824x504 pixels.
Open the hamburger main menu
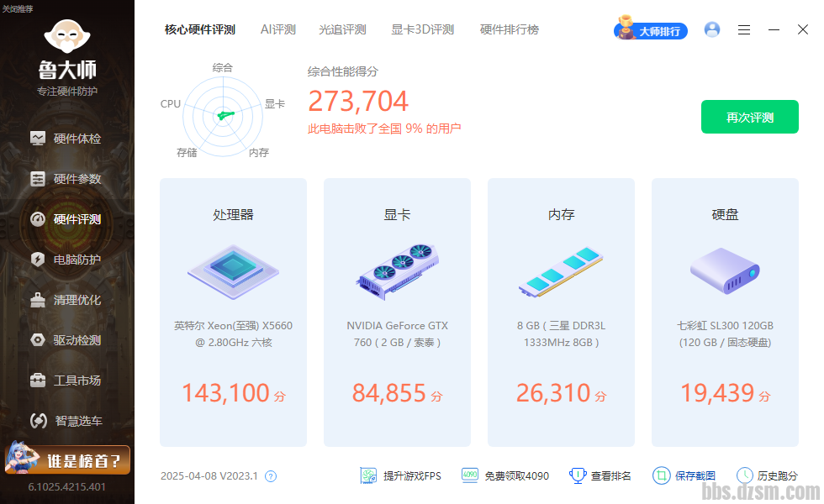pos(744,29)
